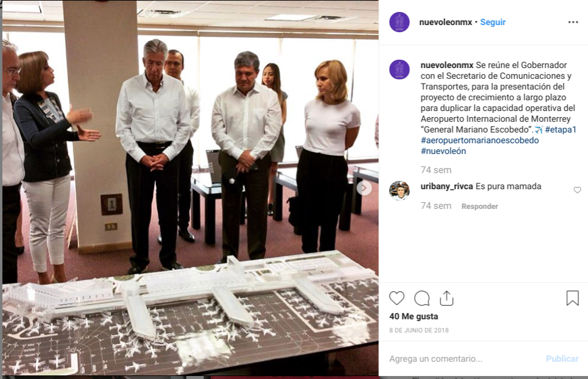Open the three-dot more options menu
Image resolution: width=588 pixels, height=379 pixels.
[x=573, y=22]
